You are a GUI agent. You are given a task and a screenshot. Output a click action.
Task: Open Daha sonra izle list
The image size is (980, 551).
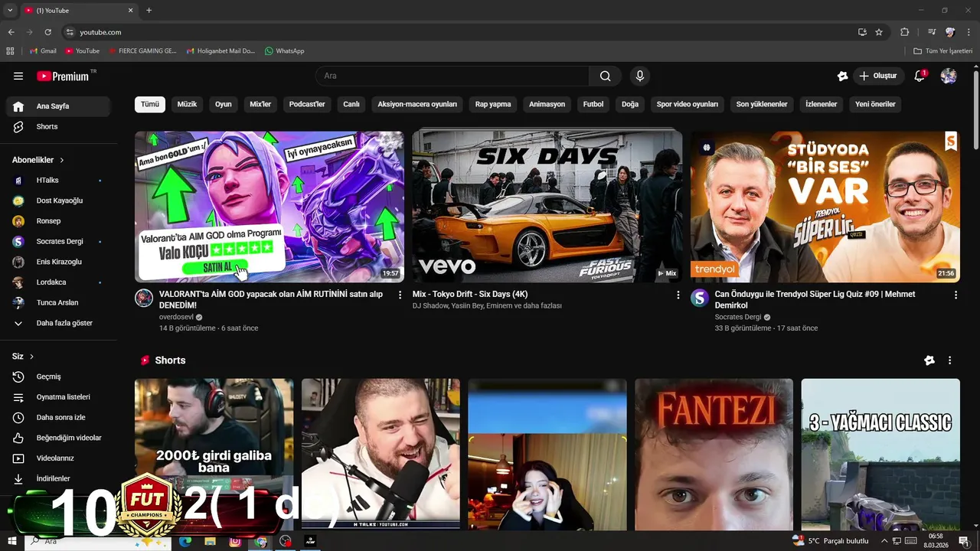(58, 417)
